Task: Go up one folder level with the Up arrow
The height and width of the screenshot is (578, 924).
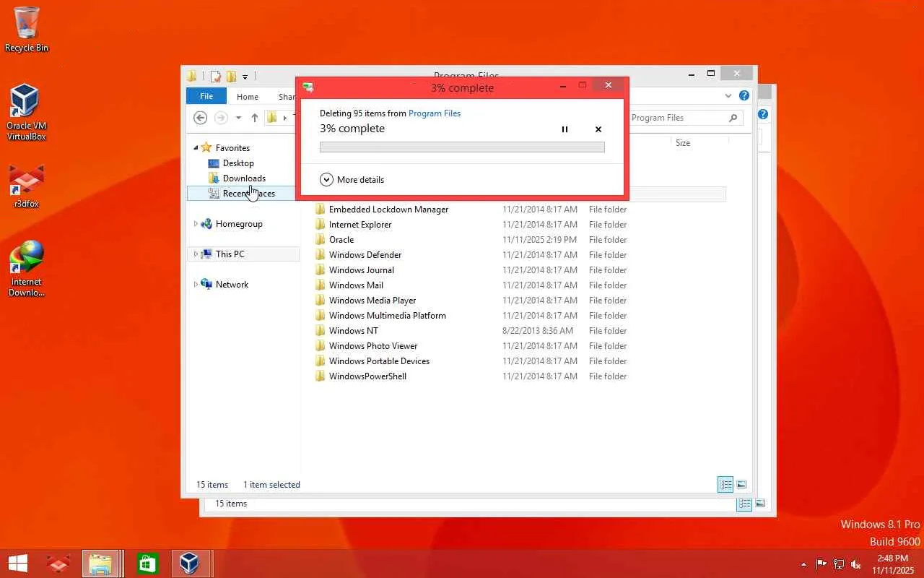Action: click(x=255, y=118)
